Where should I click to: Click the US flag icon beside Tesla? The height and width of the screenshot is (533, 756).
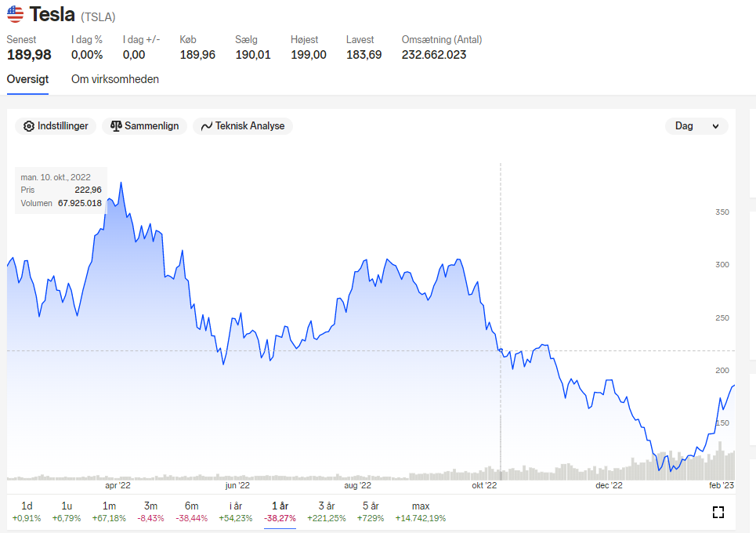coord(15,14)
